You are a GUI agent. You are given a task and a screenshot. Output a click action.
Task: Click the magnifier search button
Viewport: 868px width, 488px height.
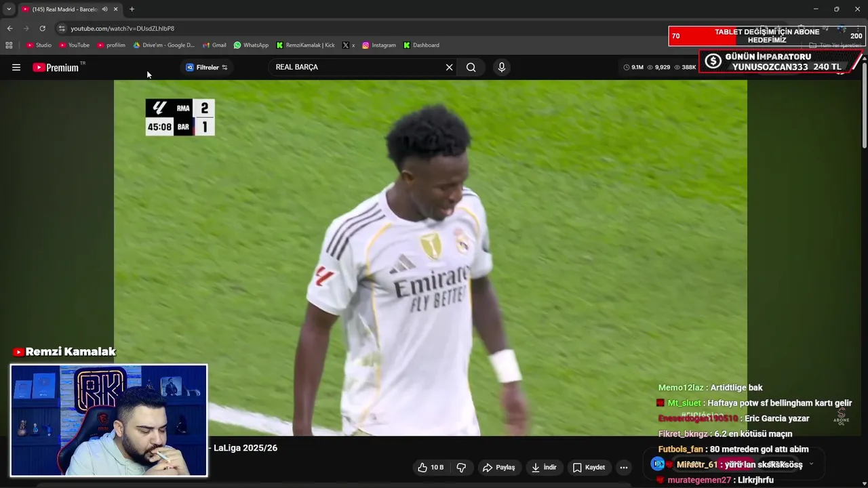tap(471, 67)
